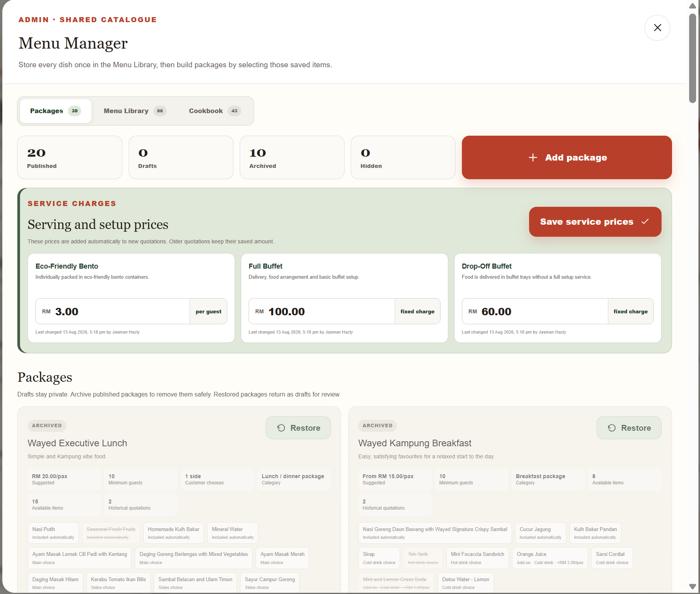The height and width of the screenshot is (594, 700).
Task: Select the Daging Masak Hitam chip
Action: tap(55, 583)
